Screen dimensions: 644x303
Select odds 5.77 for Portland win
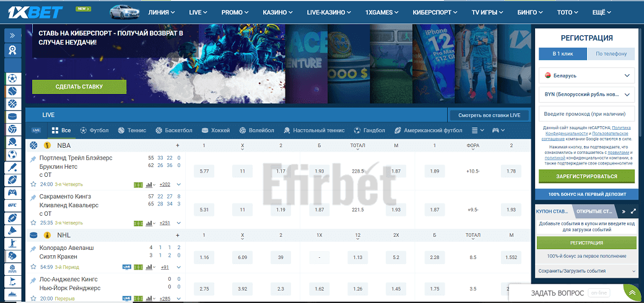(204, 171)
